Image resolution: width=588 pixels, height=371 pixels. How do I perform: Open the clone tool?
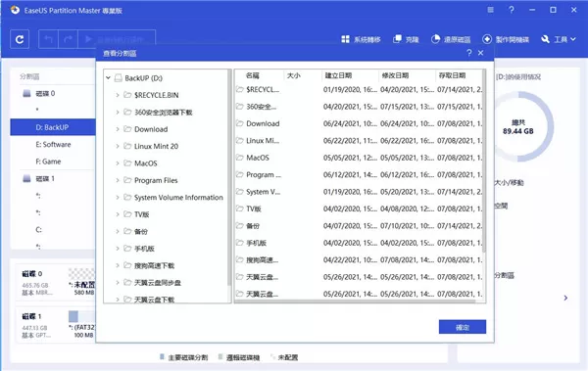tap(406, 39)
